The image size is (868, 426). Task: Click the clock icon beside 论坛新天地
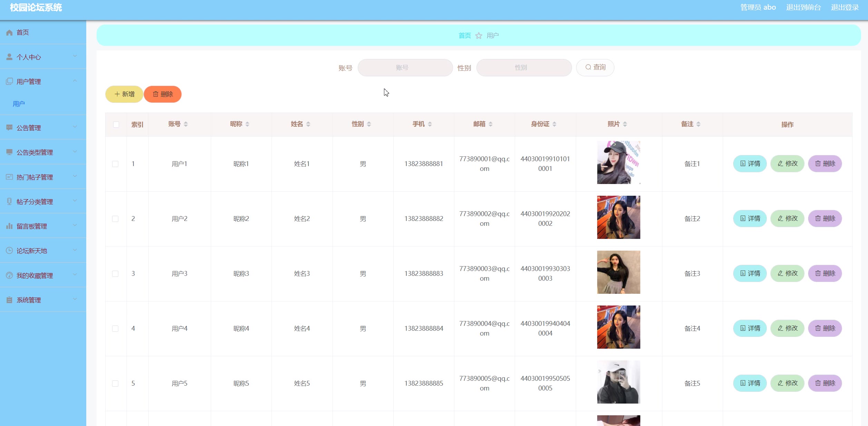(9, 251)
